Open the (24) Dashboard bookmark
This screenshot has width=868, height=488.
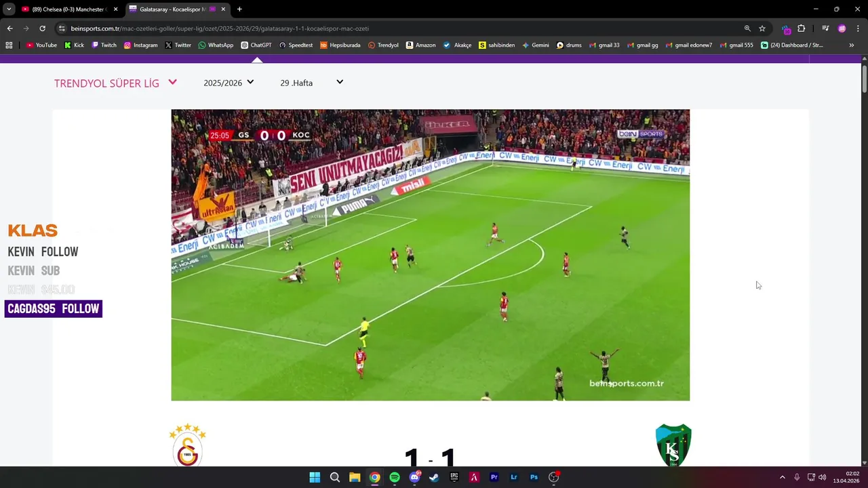(792, 45)
